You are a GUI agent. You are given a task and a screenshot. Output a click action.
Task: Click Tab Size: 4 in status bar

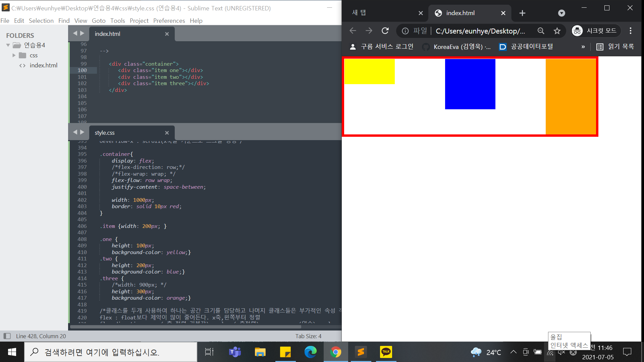coord(308,336)
